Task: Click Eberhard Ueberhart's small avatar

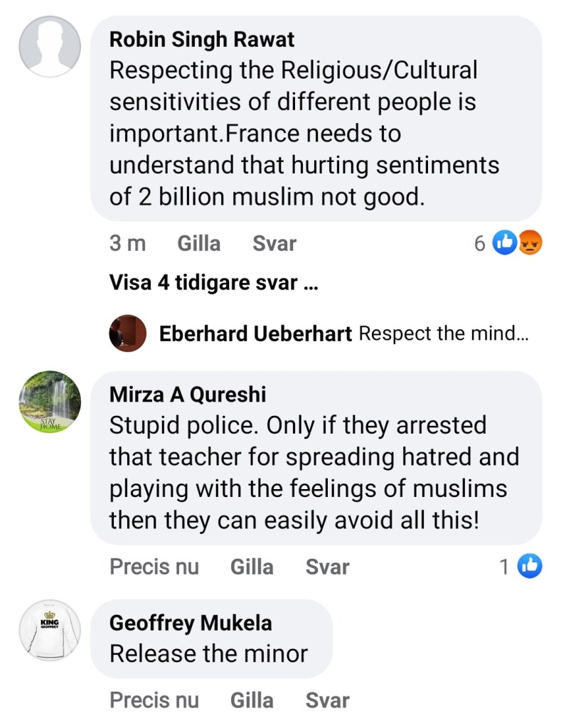Action: tap(128, 333)
